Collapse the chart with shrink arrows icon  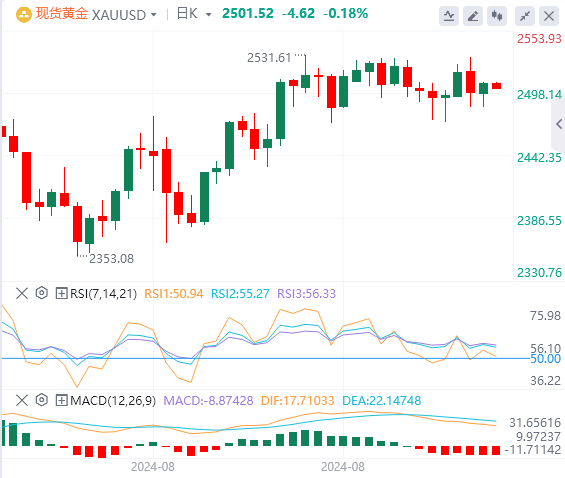tap(525, 16)
